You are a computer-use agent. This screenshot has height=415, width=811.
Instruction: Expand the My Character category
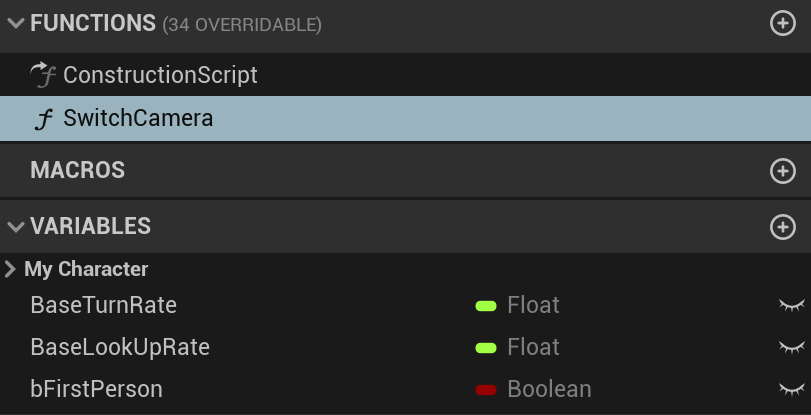(10, 269)
